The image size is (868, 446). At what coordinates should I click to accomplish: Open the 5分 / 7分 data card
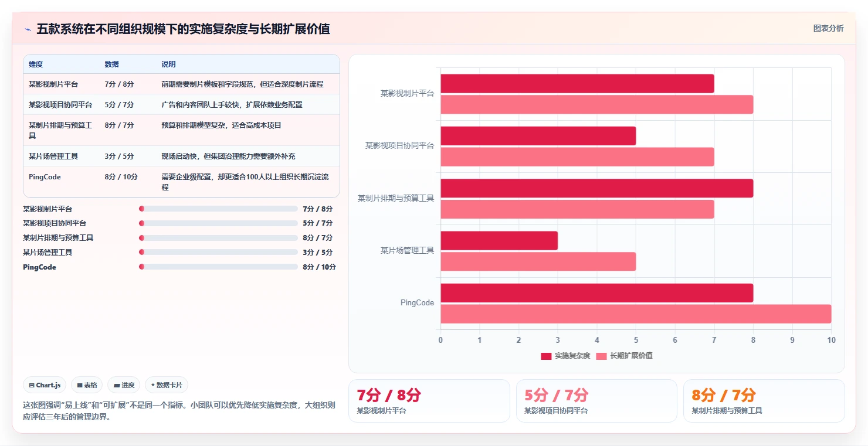[x=596, y=401]
